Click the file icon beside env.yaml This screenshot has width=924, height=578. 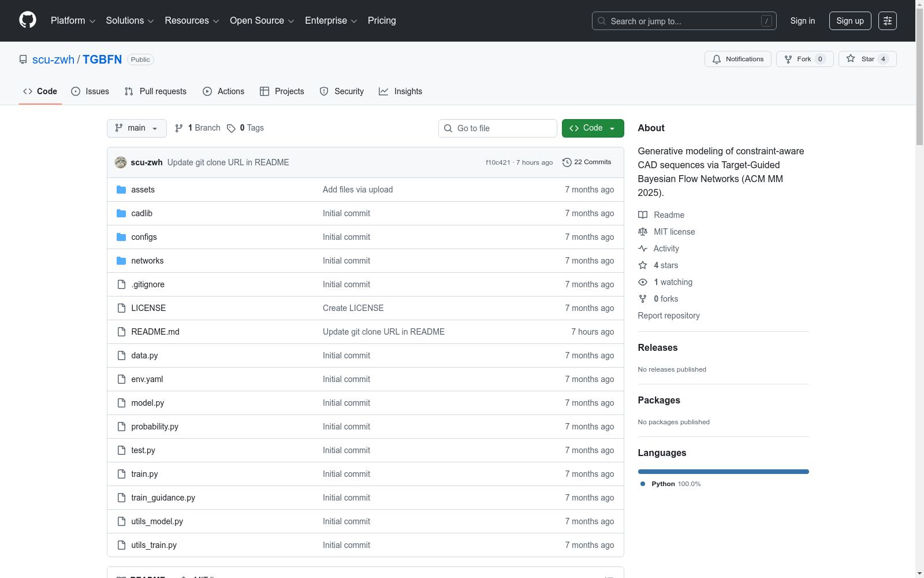tap(121, 379)
